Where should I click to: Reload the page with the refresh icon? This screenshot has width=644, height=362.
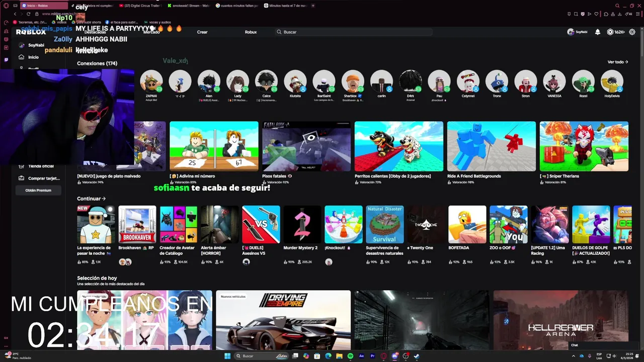tap(28, 14)
